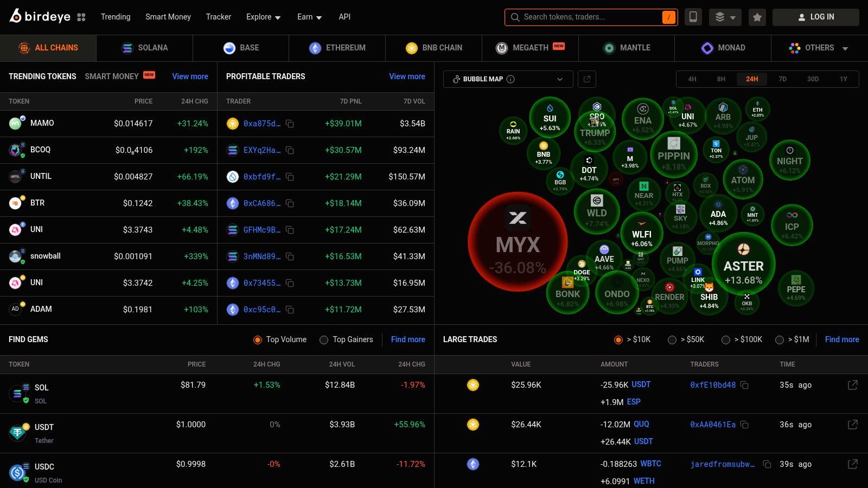This screenshot has width=868, height=488.
Task: Filter large trades to > $1M
Action: [780, 340]
